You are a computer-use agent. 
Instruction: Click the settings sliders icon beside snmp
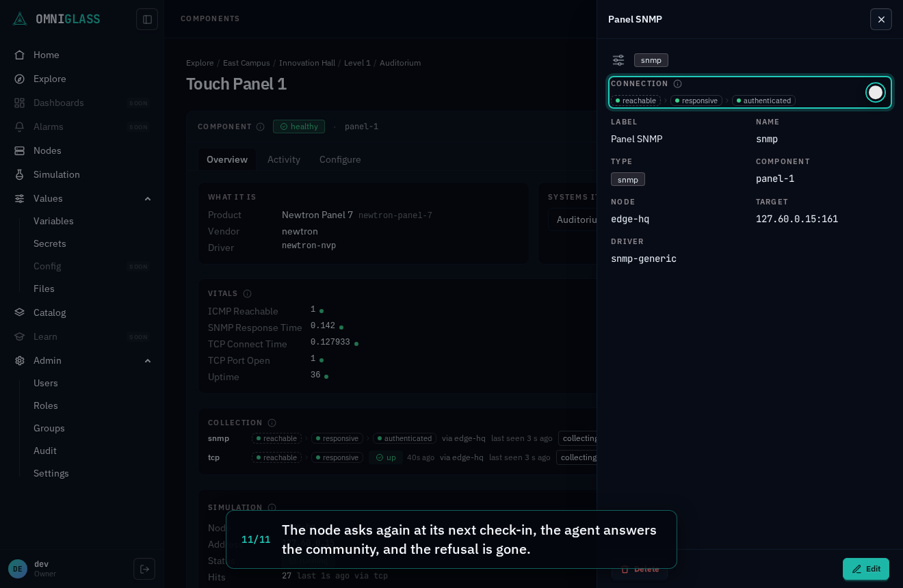click(x=618, y=60)
